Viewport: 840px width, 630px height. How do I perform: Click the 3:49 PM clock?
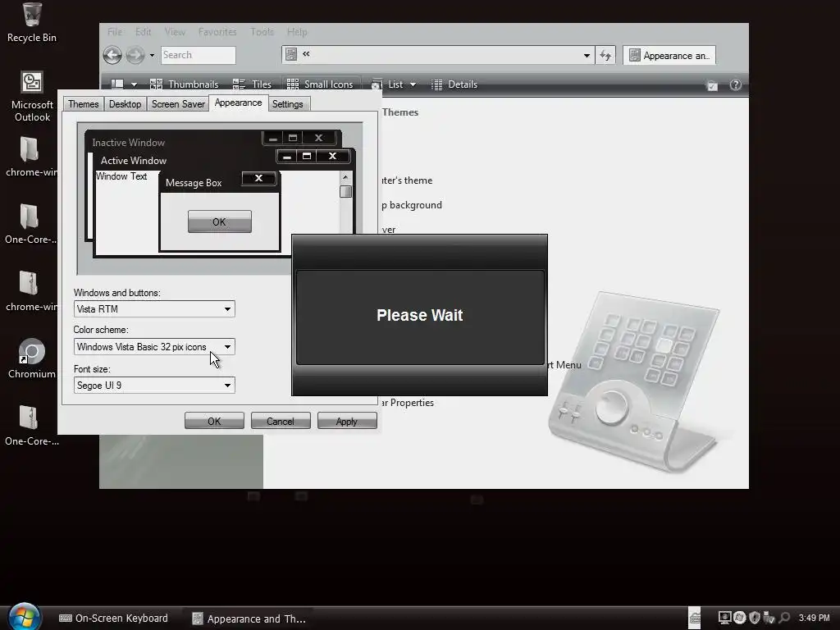[x=815, y=618]
